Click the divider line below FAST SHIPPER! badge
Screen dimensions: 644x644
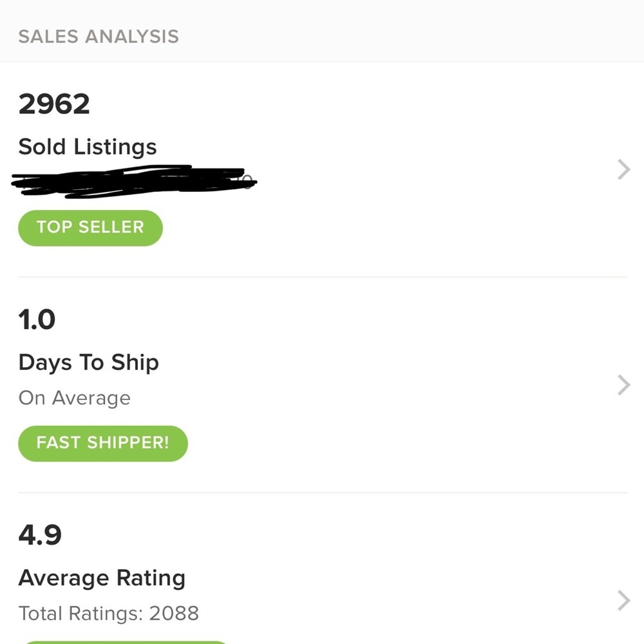click(322, 493)
